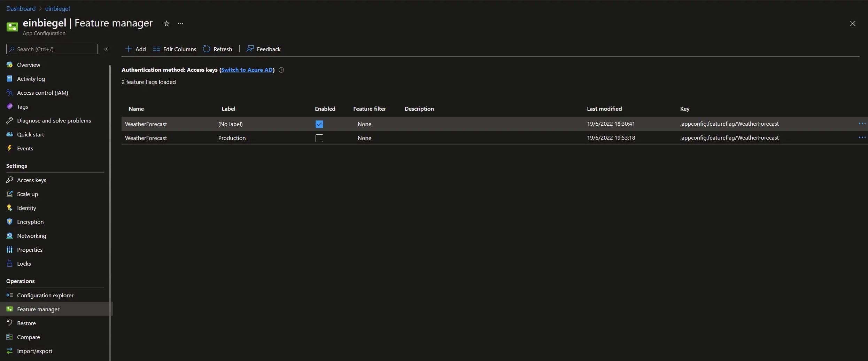Open more options for the 18:30:41 row
Screen dimensions: 868x361
pyautogui.click(x=862, y=124)
